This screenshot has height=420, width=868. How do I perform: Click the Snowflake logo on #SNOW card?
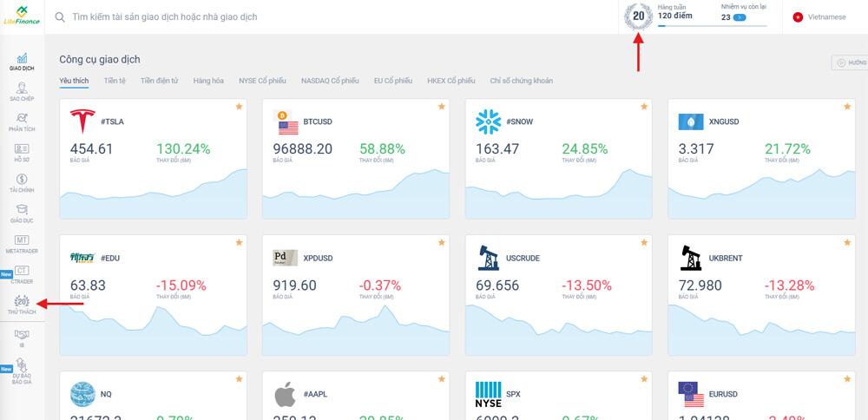pyautogui.click(x=488, y=121)
